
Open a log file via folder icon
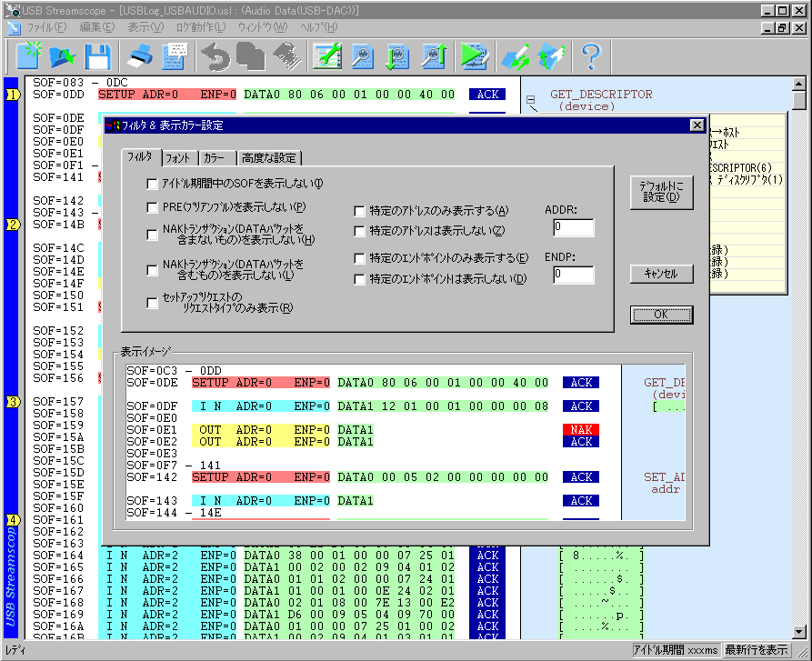(63, 55)
